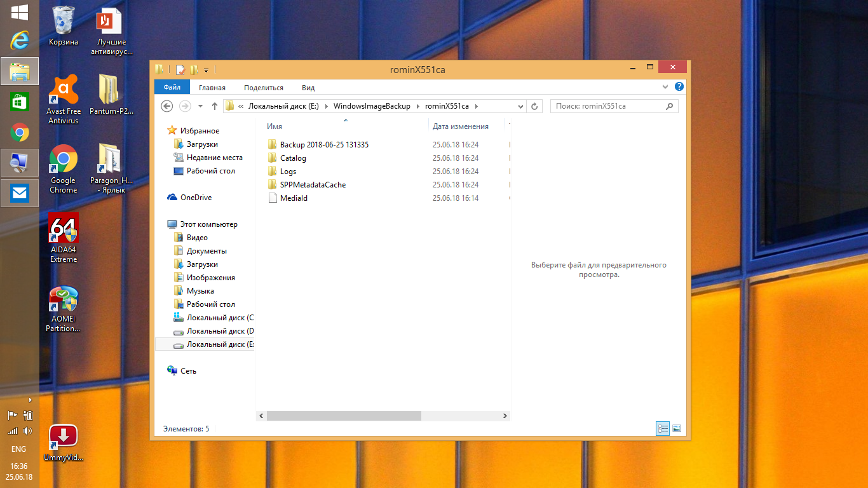Click the New folder quick access icon
Screen dimensions: 868x488
click(194, 69)
